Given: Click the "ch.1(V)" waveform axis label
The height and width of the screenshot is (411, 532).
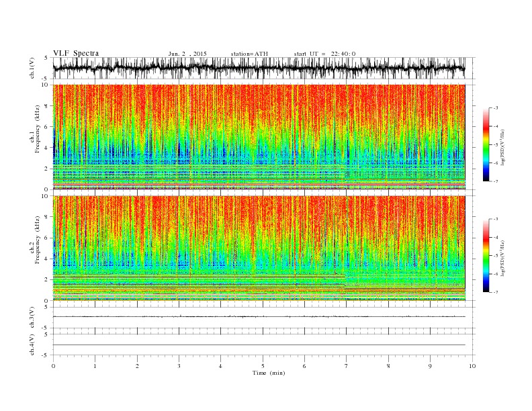Looking at the screenshot, I should 32,68.
